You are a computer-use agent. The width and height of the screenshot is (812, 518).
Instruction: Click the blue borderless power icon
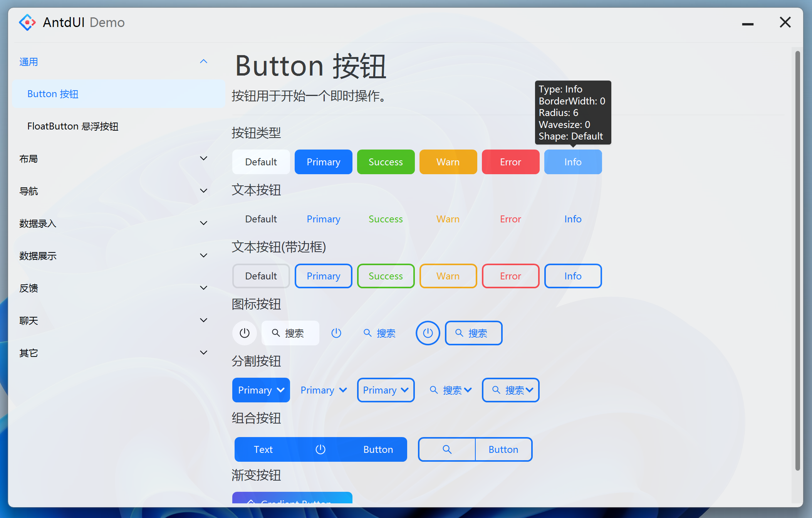click(x=336, y=333)
